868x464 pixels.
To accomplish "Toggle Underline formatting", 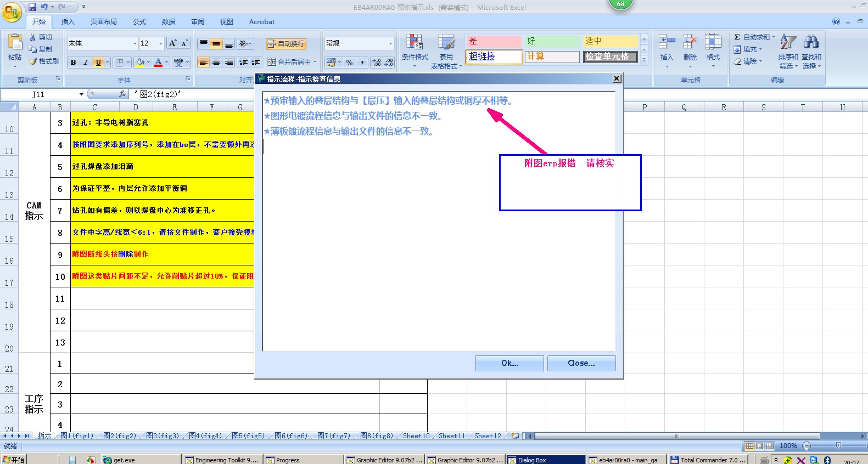I will pyautogui.click(x=98, y=63).
